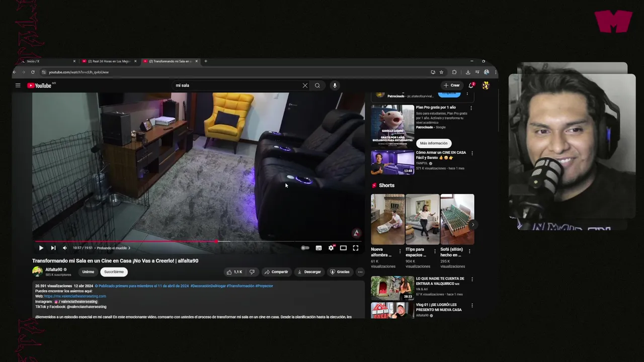The width and height of the screenshot is (644, 362).
Task: Open the #Proyector hashtag
Action: (x=264, y=286)
